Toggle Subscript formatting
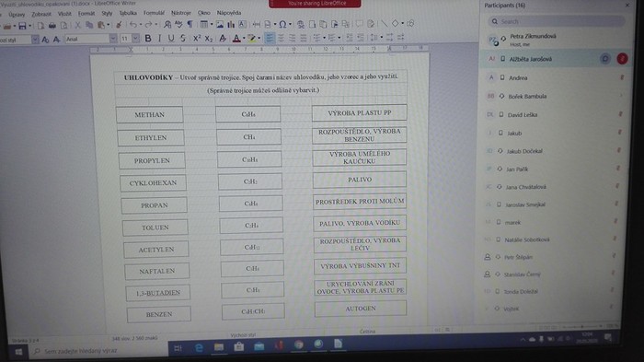The height and width of the screenshot is (362, 644). [209, 39]
